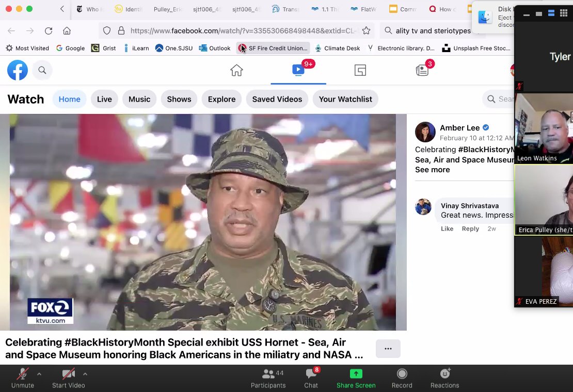Open Grist bookmark
The height and width of the screenshot is (392, 573).
pos(104,48)
